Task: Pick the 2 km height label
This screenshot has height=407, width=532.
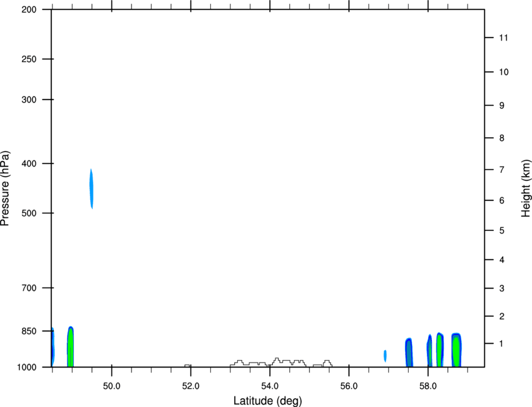Action: 502,316
